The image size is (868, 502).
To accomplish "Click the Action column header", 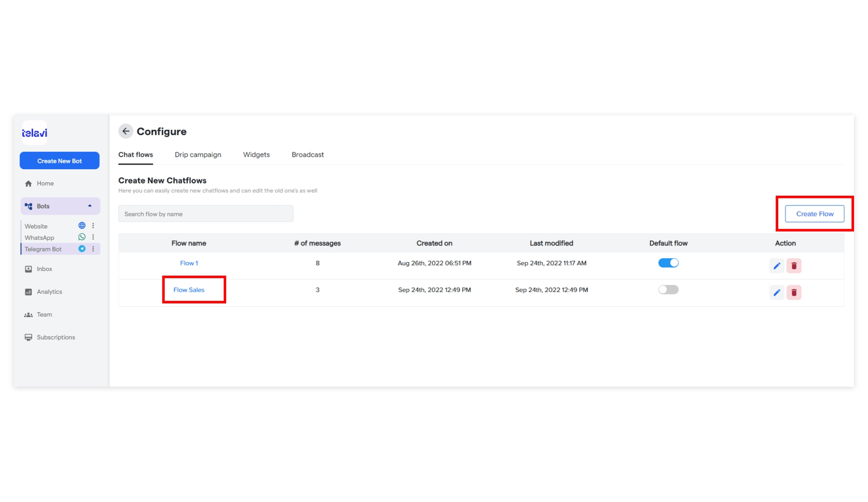I will pos(785,243).
